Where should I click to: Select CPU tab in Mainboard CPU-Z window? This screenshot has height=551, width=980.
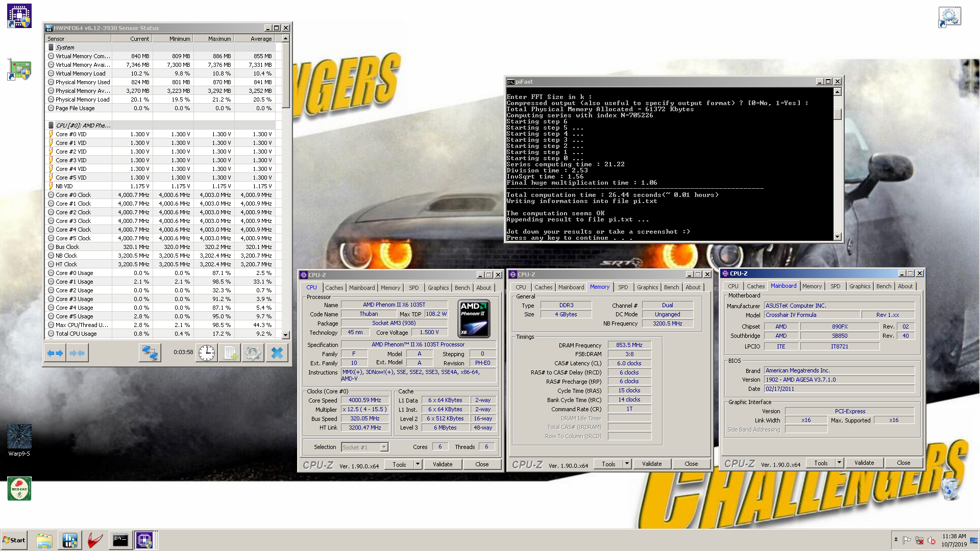(x=733, y=286)
